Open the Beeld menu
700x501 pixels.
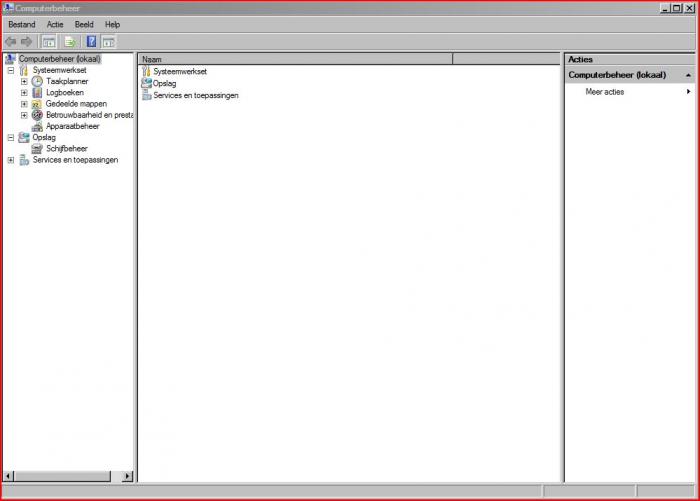click(84, 25)
